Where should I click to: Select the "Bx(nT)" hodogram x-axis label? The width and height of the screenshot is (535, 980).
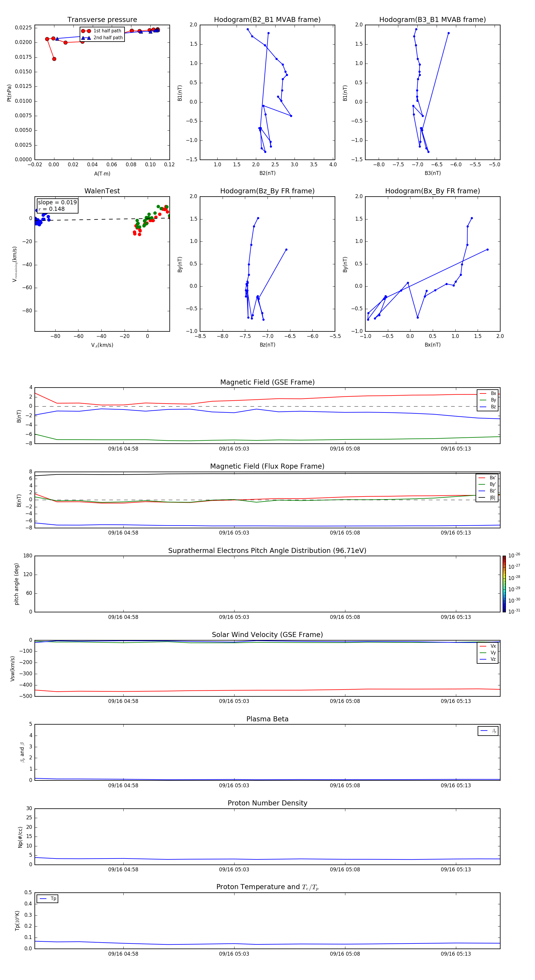(x=432, y=345)
